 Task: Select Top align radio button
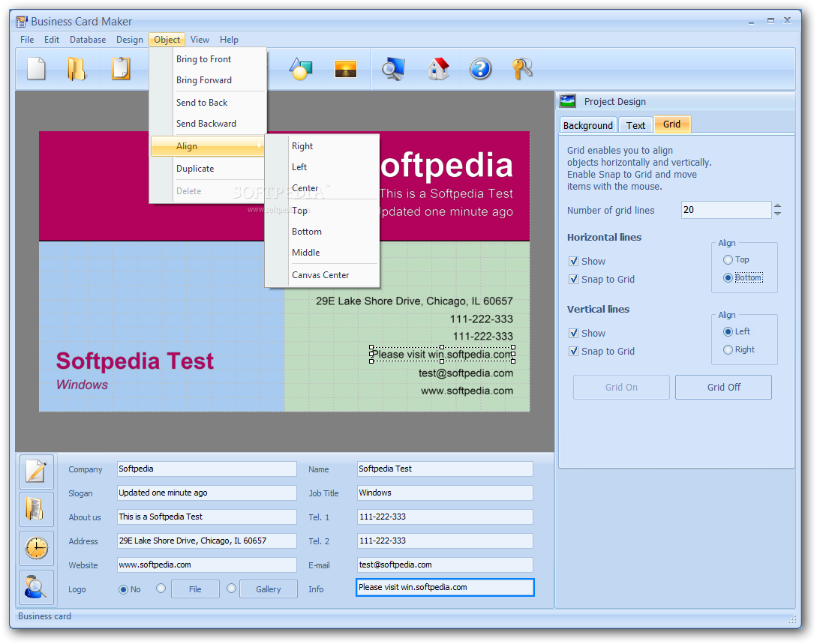pos(728,260)
